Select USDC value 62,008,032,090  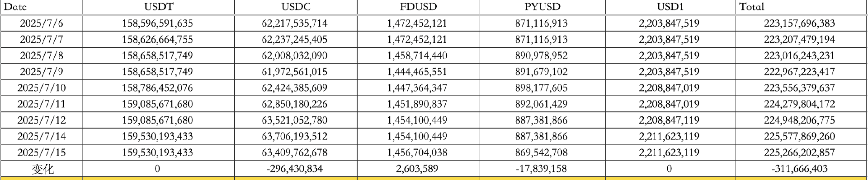(296, 56)
